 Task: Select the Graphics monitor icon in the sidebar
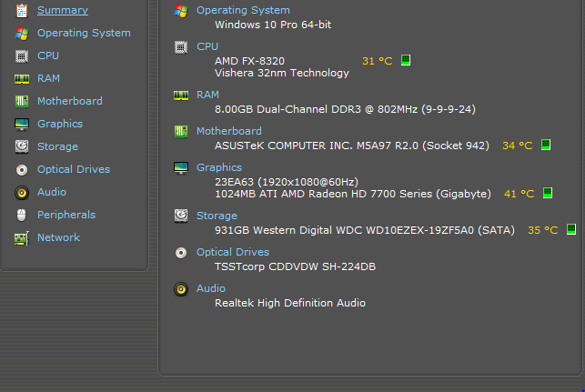click(22, 125)
